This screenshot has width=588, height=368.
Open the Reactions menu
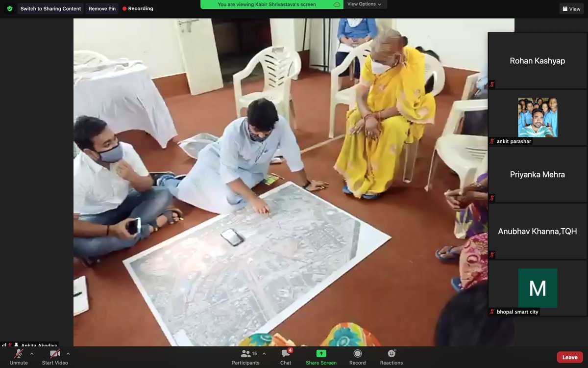click(392, 357)
